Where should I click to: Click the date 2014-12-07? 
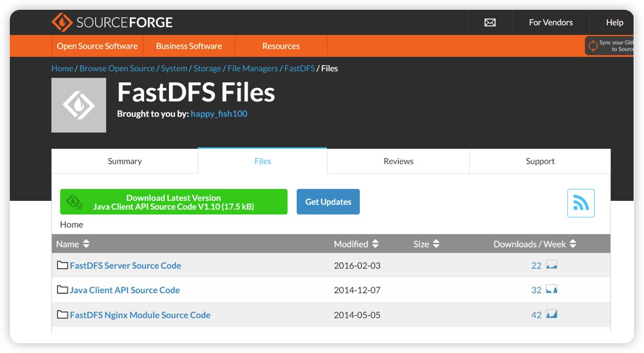coord(357,290)
